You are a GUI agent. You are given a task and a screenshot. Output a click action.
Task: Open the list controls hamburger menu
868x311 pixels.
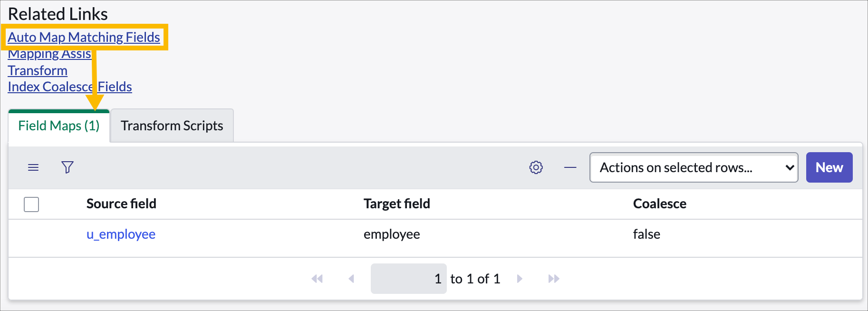(33, 167)
